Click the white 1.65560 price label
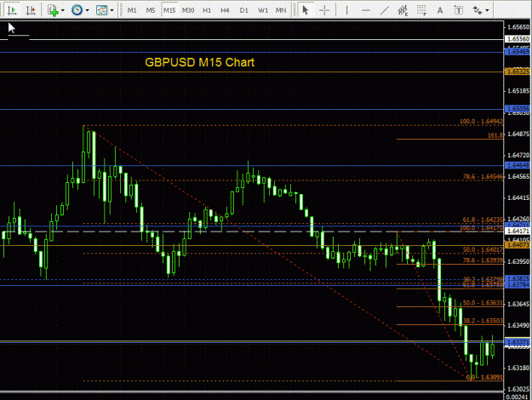The height and width of the screenshot is (400, 532). point(518,39)
